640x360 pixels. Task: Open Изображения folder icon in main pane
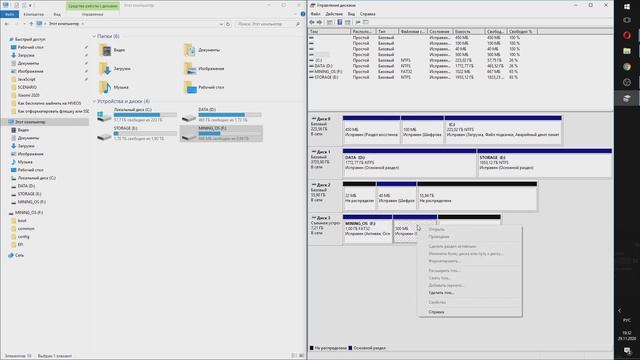coord(190,69)
